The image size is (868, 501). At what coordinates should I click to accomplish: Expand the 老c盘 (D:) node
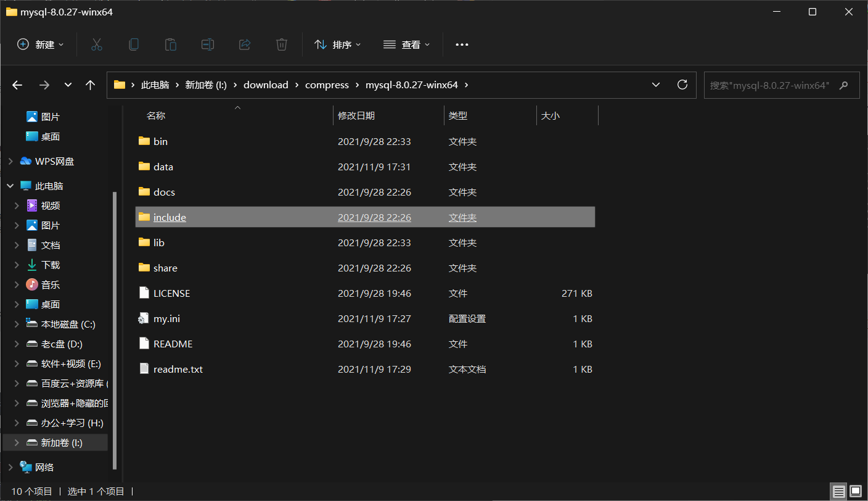tap(17, 344)
